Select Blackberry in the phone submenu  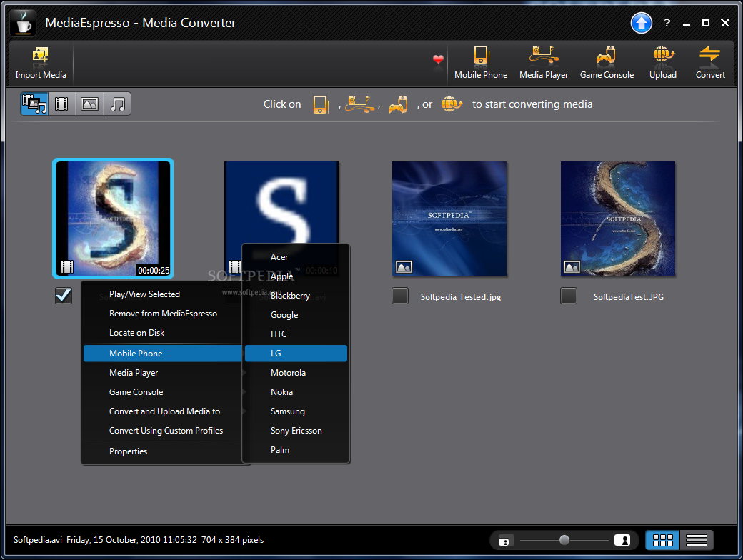296,296
